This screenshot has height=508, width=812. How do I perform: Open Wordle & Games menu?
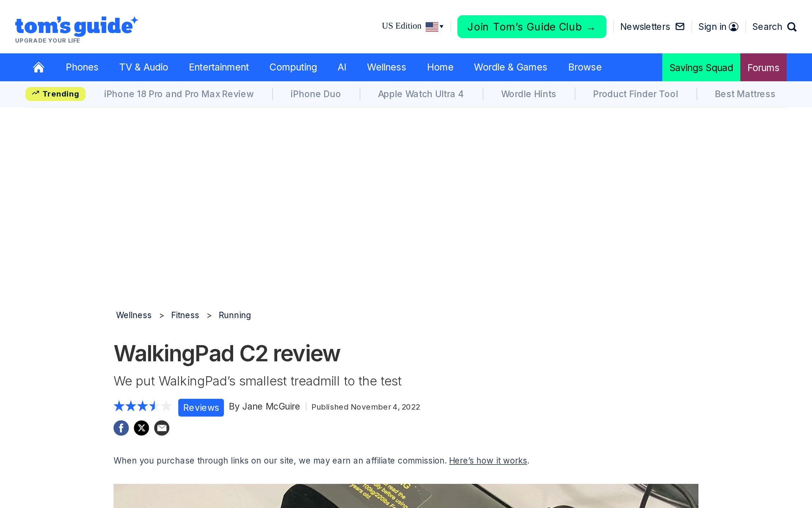tap(510, 67)
